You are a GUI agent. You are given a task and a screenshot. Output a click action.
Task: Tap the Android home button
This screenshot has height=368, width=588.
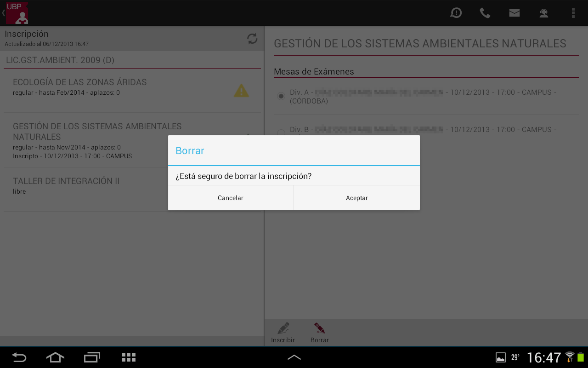pos(55,357)
